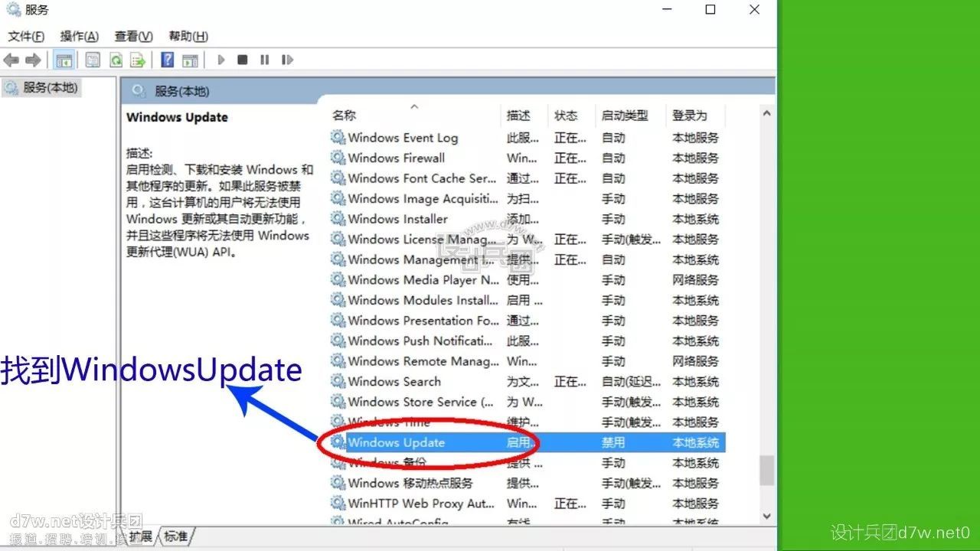Click the scroll up arrow of the services list
The width and height of the screenshot is (980, 551).
click(766, 113)
